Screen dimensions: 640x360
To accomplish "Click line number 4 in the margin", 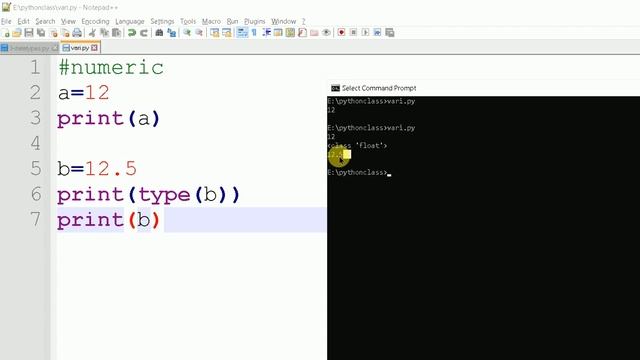I will point(36,143).
